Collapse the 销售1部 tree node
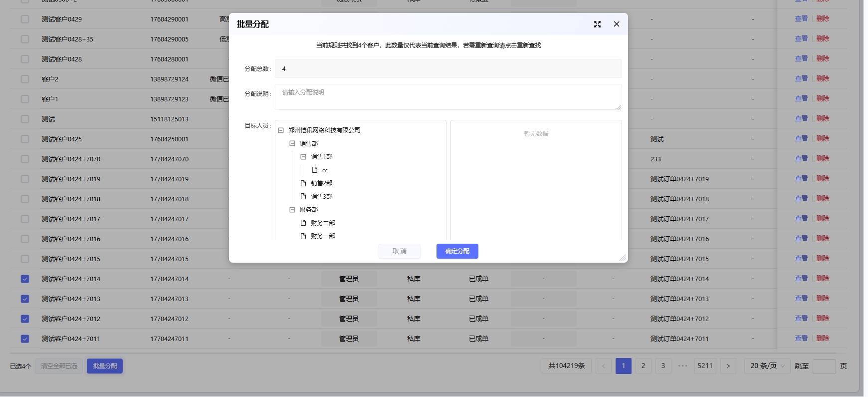868x397 pixels. point(303,157)
